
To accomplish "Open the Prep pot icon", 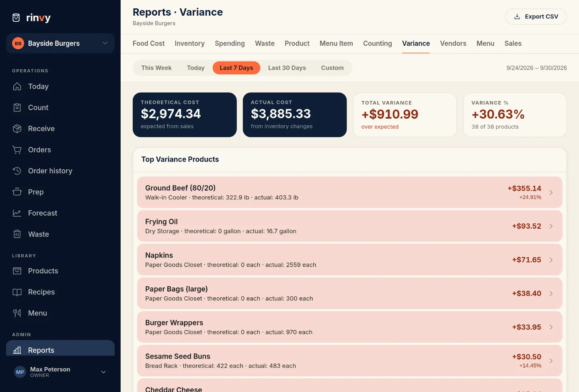I will pyautogui.click(x=17, y=192).
